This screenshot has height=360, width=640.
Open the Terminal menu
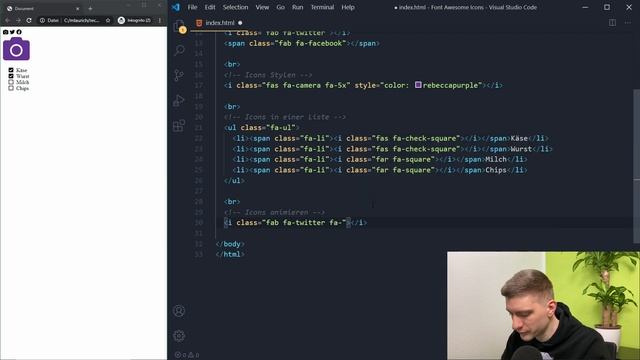[x=322, y=7]
